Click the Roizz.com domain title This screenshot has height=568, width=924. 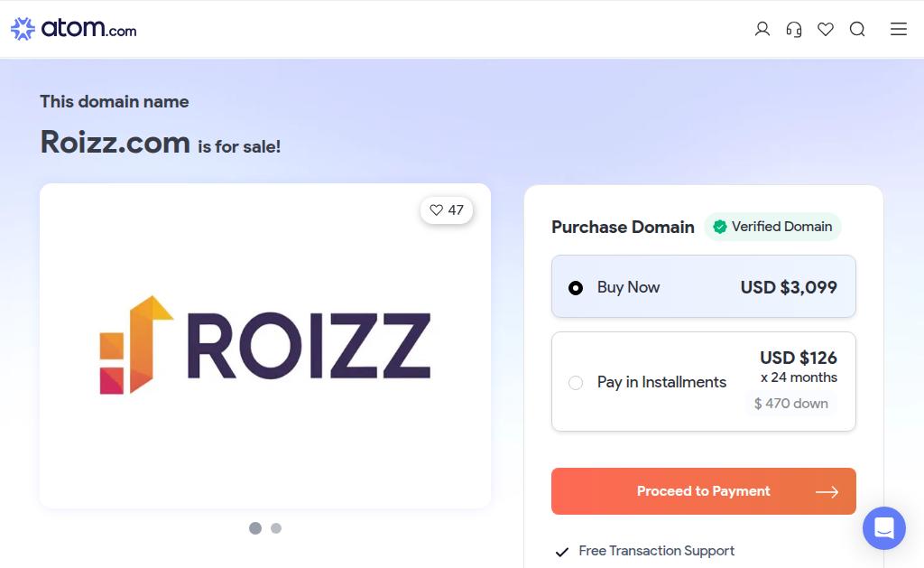click(115, 142)
